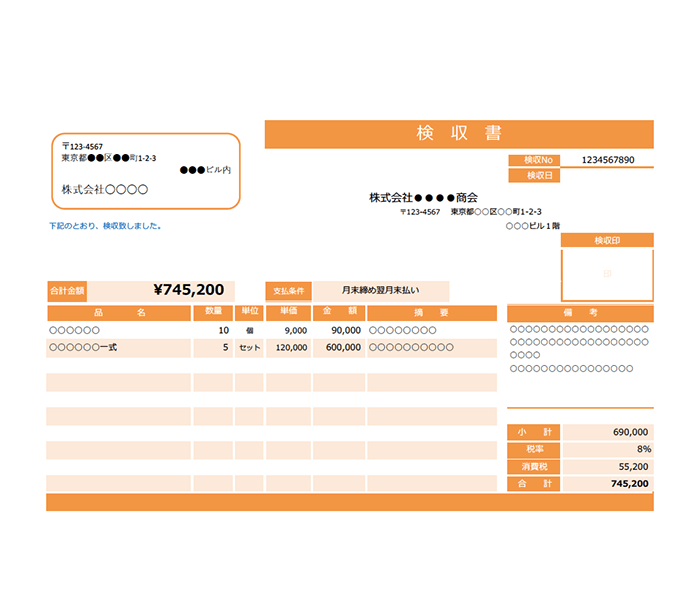Select the unit cell 個
The width and height of the screenshot is (700, 600).
tap(250, 331)
